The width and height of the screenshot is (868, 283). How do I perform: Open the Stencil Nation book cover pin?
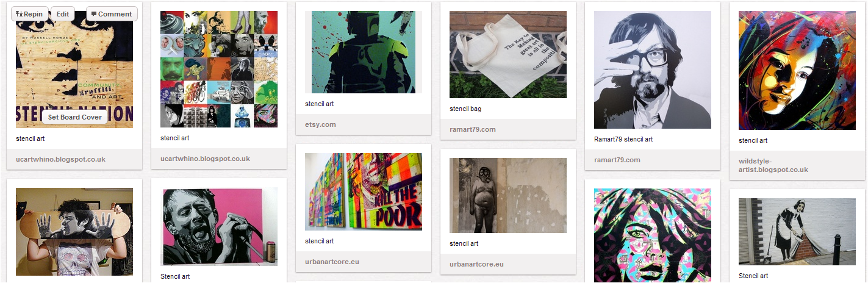pyautogui.click(x=74, y=70)
